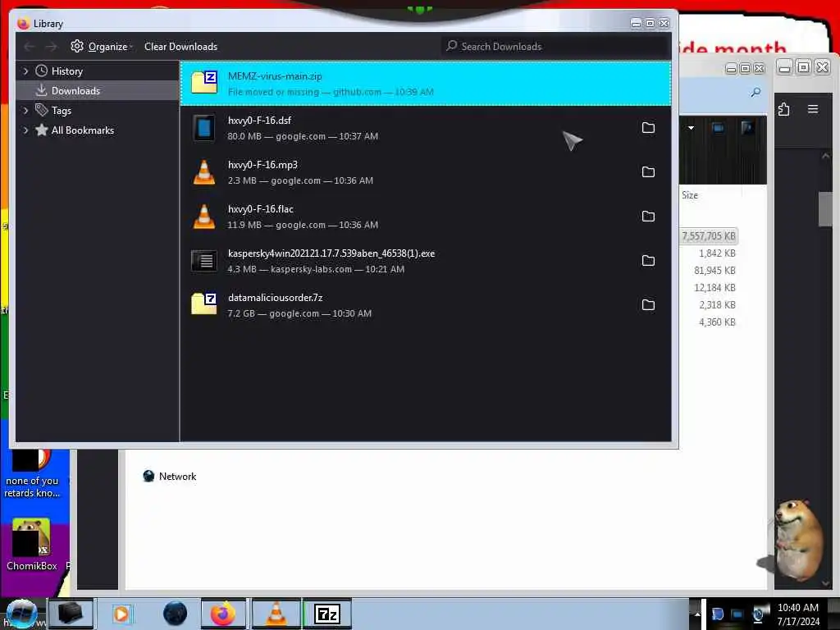Select hxvy0-F-16.dsf download name
The image size is (840, 630).
click(x=259, y=121)
